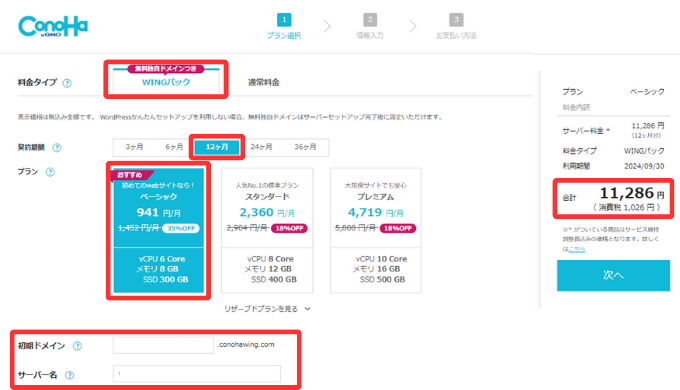The height and width of the screenshot is (390, 680).
Task: Open help icon next to 初期ドメイン
Action: (x=77, y=346)
